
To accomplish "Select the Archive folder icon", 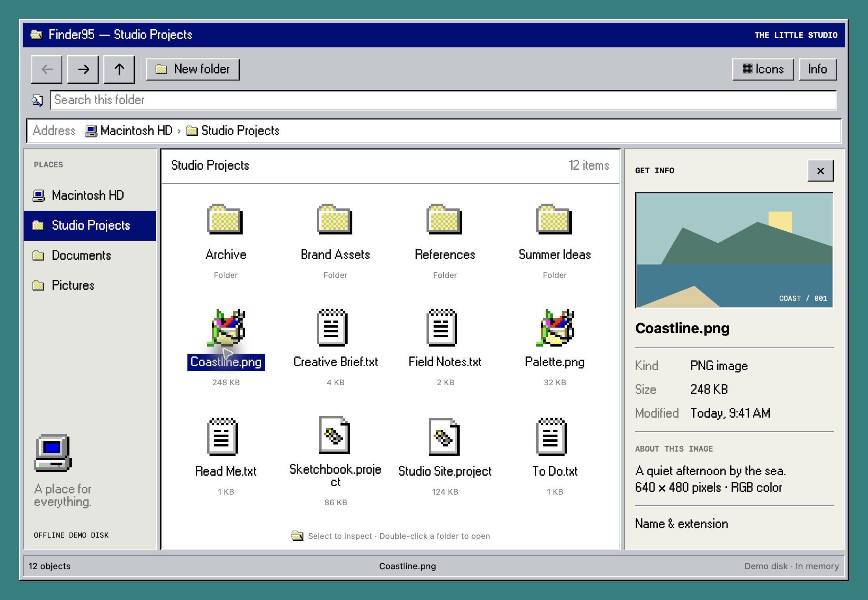I will 225,219.
